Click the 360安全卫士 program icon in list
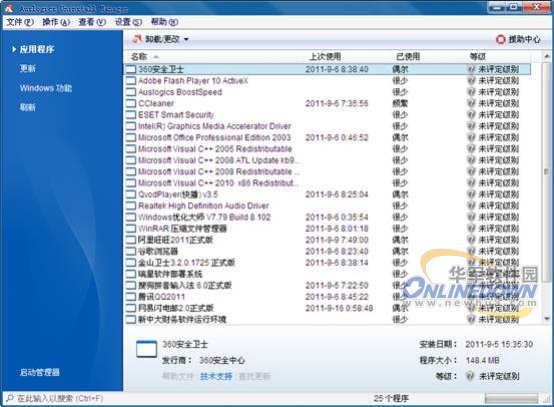The width and height of the screenshot is (554, 407). coord(131,69)
